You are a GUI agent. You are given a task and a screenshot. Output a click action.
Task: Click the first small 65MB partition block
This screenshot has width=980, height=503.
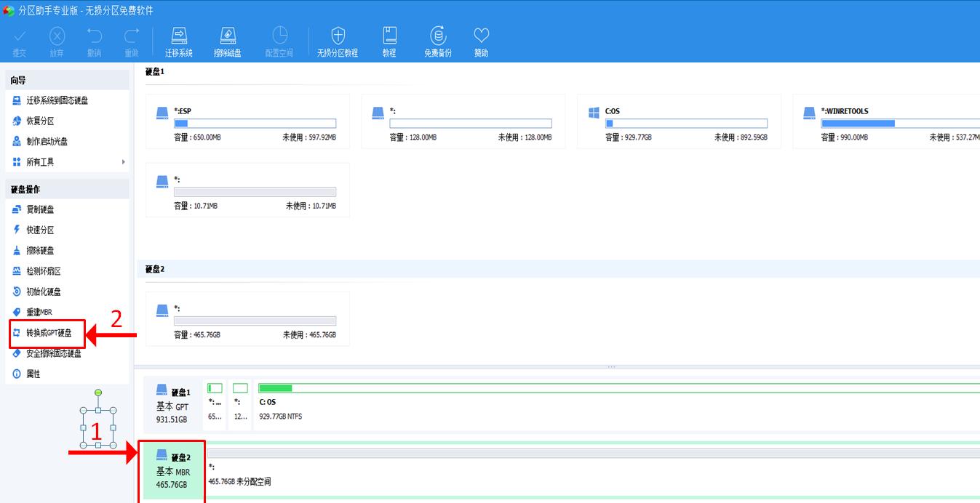(x=215, y=405)
